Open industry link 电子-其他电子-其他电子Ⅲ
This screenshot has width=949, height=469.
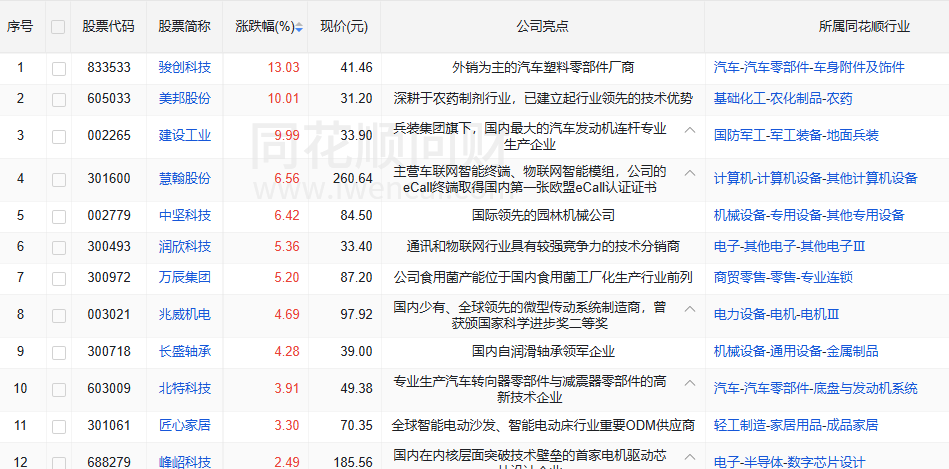point(790,247)
